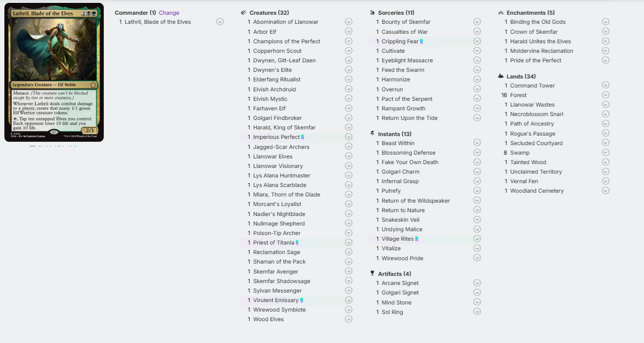The image size is (644, 343).
Task: Open options dropdown for Elvish Archdruid
Action: click(x=349, y=89)
